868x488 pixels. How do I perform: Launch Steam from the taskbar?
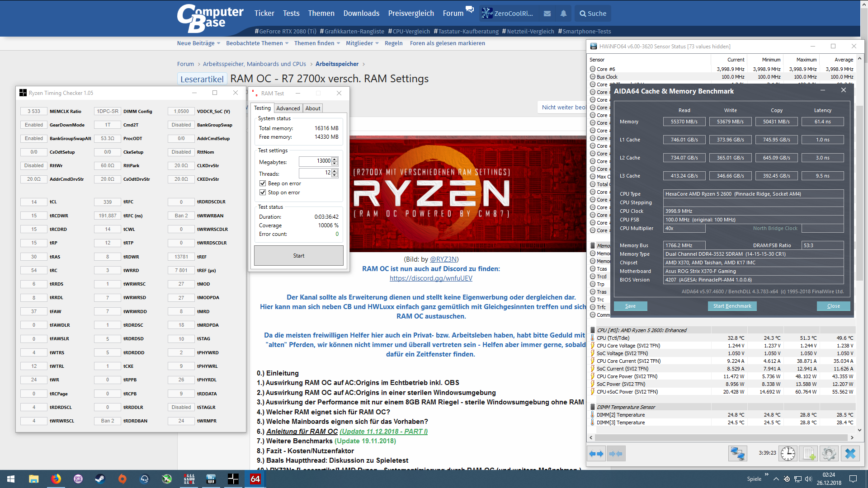(100, 479)
